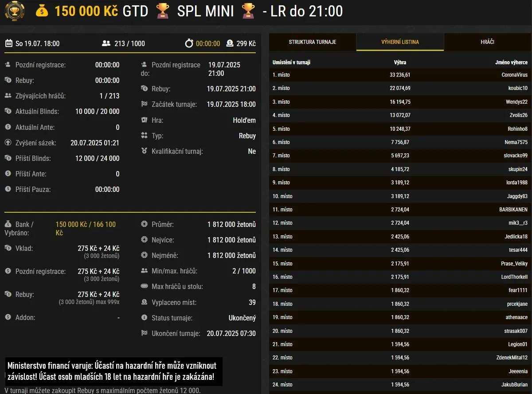Image resolution: width=532 pixels, height=394 pixels.
Task: Open the Hráči tab
Action: (x=487, y=42)
